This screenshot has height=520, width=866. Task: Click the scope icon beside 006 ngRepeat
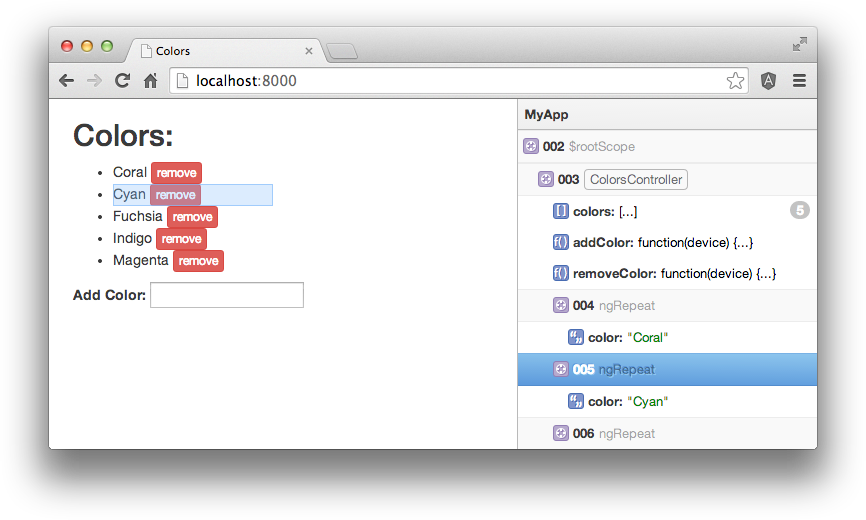(561, 433)
